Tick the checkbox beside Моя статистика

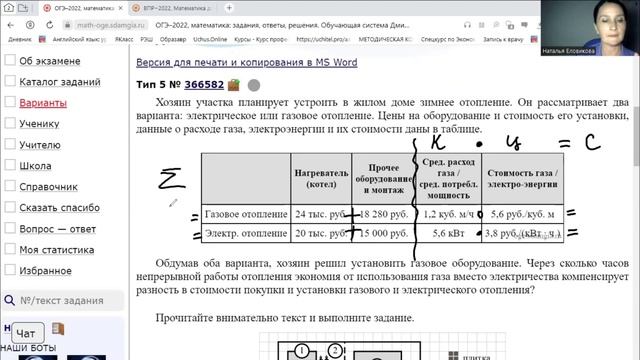(x=10, y=249)
